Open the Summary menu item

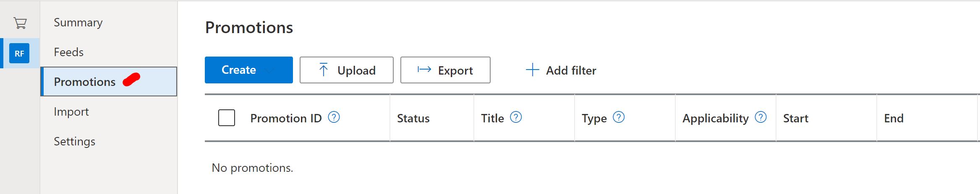point(78,23)
